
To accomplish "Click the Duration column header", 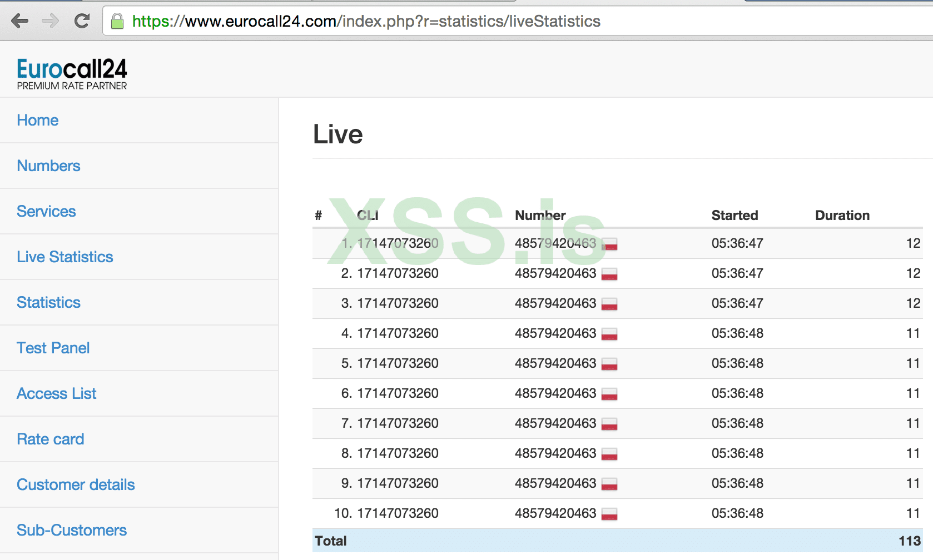I will pos(842,216).
